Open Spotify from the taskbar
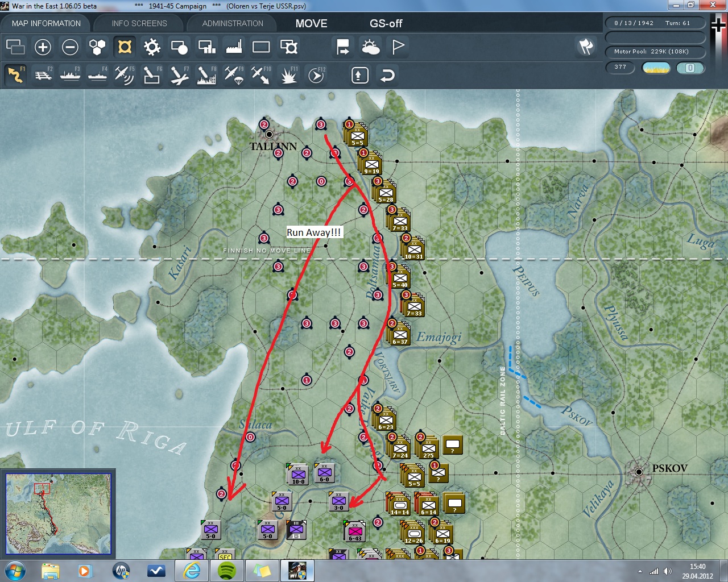Viewport: 728px width, 582px height. click(227, 571)
